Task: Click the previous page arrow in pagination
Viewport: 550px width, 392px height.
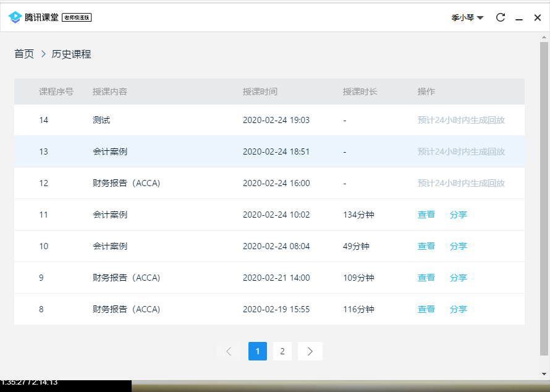Action: [229, 351]
